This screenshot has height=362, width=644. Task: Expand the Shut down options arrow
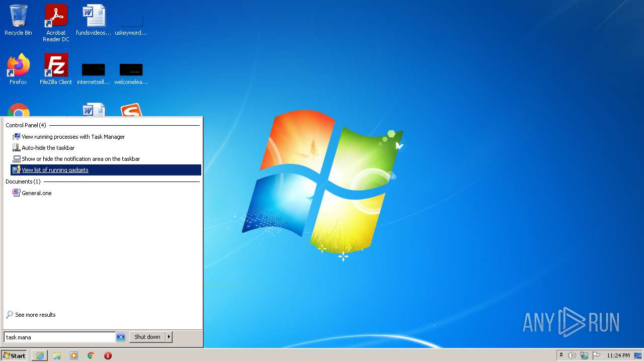[169, 337]
